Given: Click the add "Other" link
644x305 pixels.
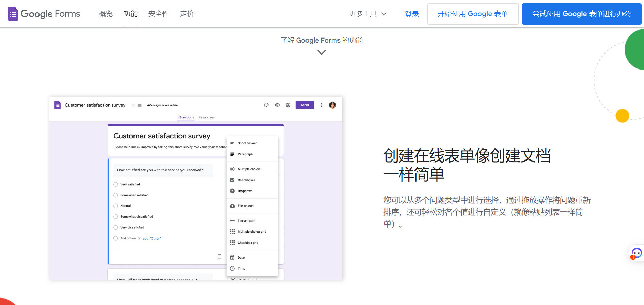Looking at the screenshot, I should [152, 238].
